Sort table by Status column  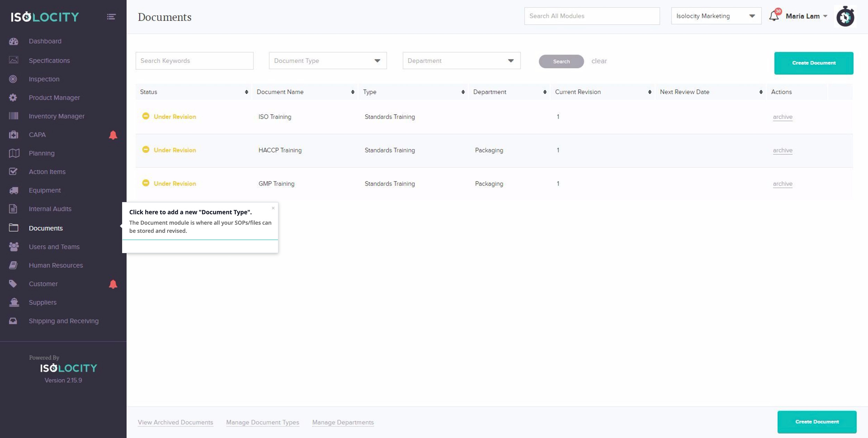click(246, 92)
